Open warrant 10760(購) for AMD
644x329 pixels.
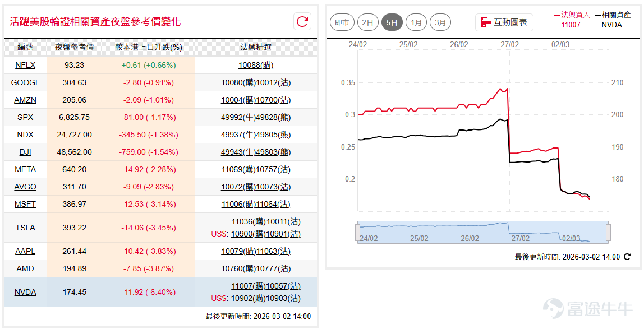point(238,268)
